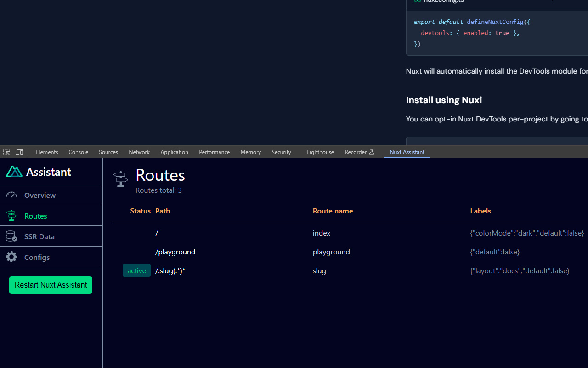Screen dimensions: 588x368
Task: Click the Nuxt logo beside Assistant
Action: [x=14, y=172]
